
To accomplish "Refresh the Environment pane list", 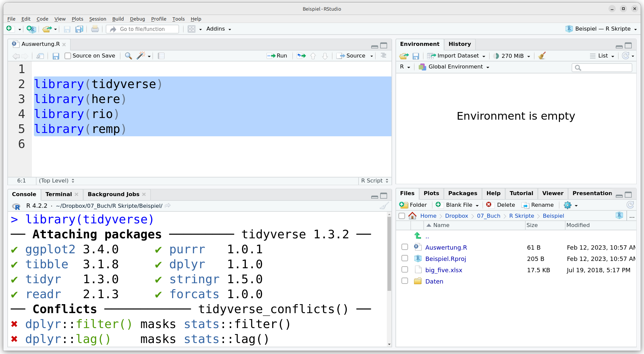I will click(x=625, y=56).
